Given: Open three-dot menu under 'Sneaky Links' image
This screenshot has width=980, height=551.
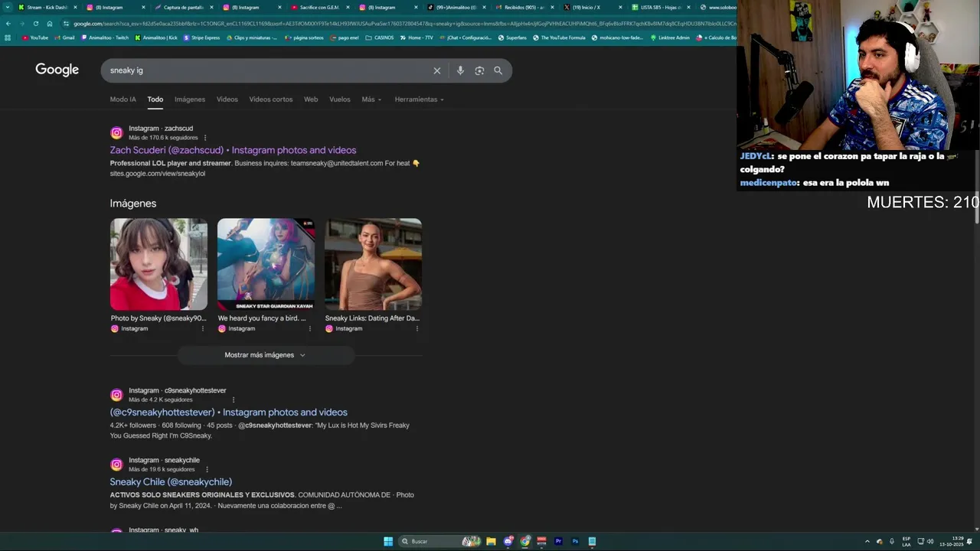Looking at the screenshot, I should coord(417,328).
